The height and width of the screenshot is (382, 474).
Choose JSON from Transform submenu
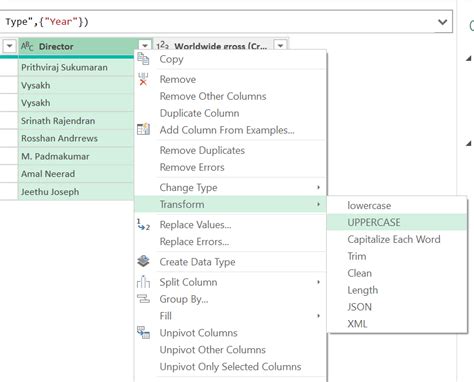(397, 307)
